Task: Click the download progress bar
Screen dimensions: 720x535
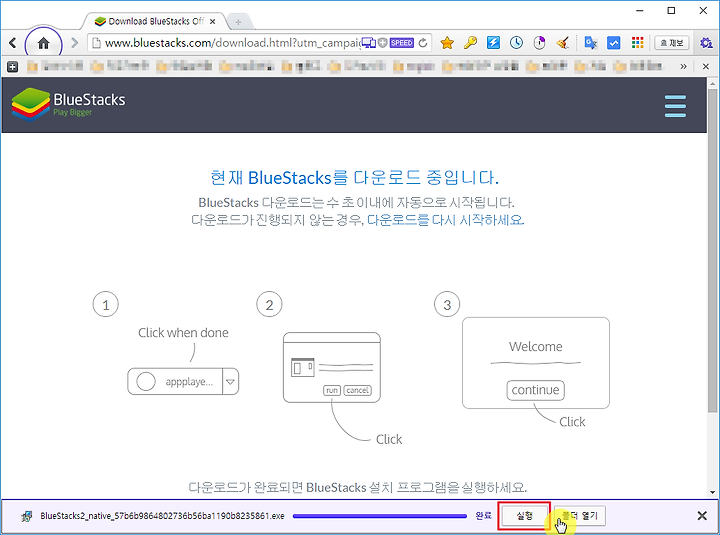Action: (380, 516)
